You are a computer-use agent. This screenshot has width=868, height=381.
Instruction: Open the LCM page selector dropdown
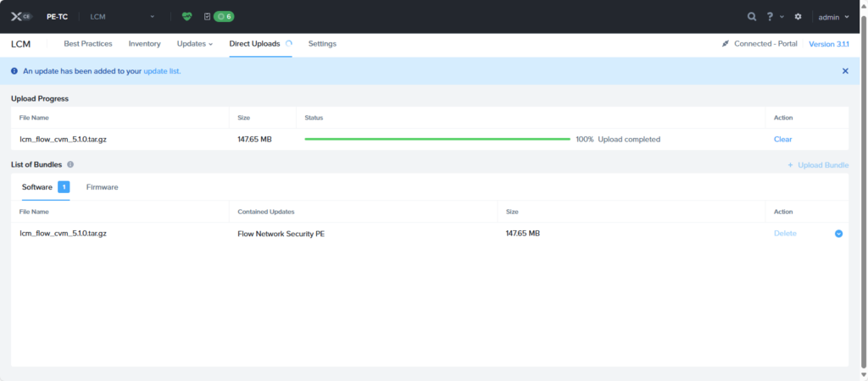click(122, 17)
